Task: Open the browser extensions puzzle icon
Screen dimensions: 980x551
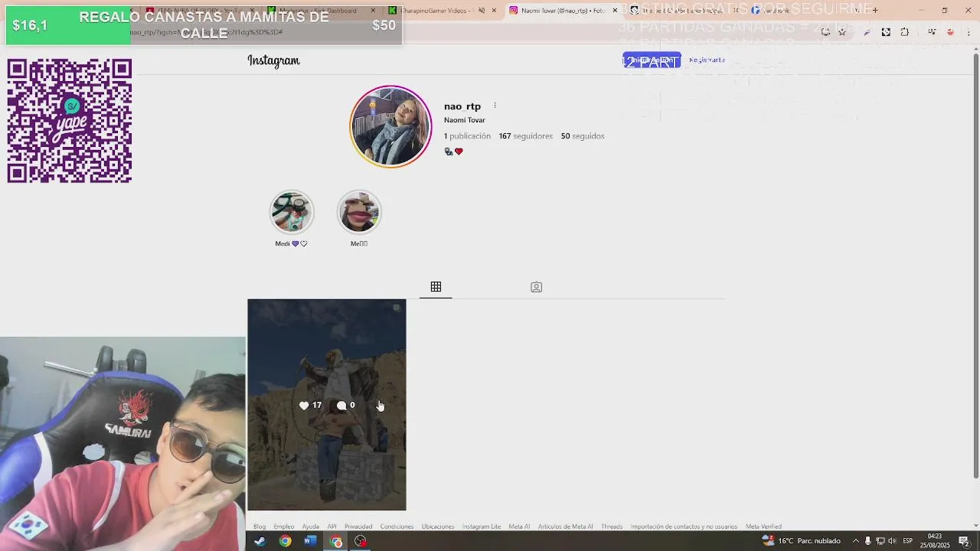Action: pyautogui.click(x=905, y=32)
